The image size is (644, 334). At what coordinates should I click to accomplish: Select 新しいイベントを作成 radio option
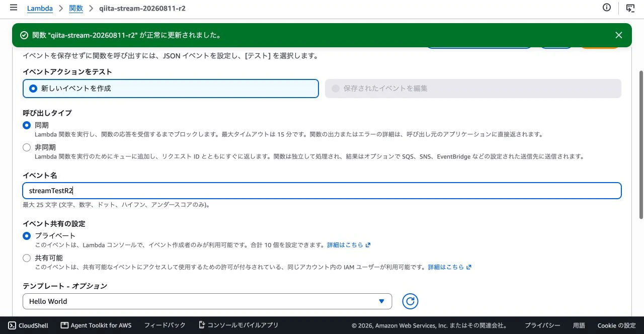[171, 89]
